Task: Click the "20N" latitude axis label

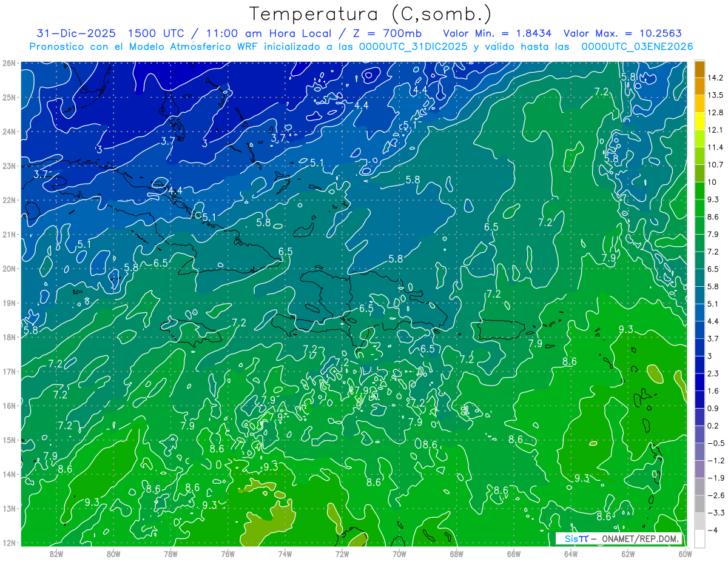Action: point(9,269)
